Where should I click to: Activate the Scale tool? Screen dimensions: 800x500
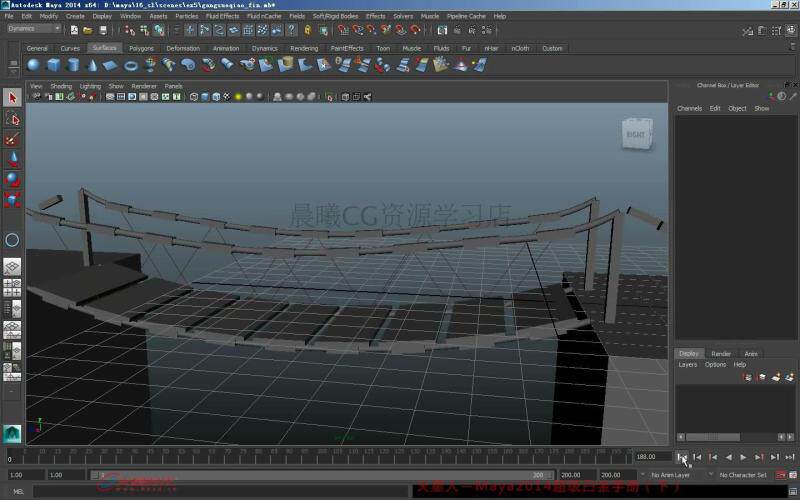click(12, 199)
